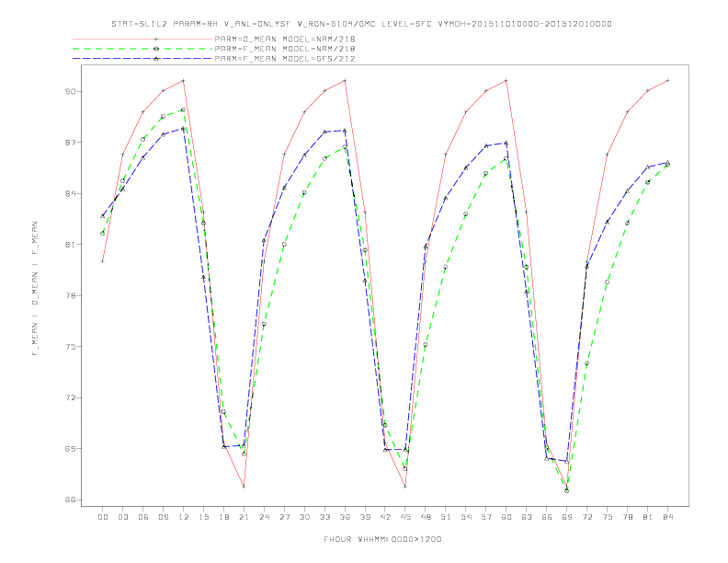Click x-axis forecast hour label 24
The height and width of the screenshot is (563, 728).
(264, 517)
